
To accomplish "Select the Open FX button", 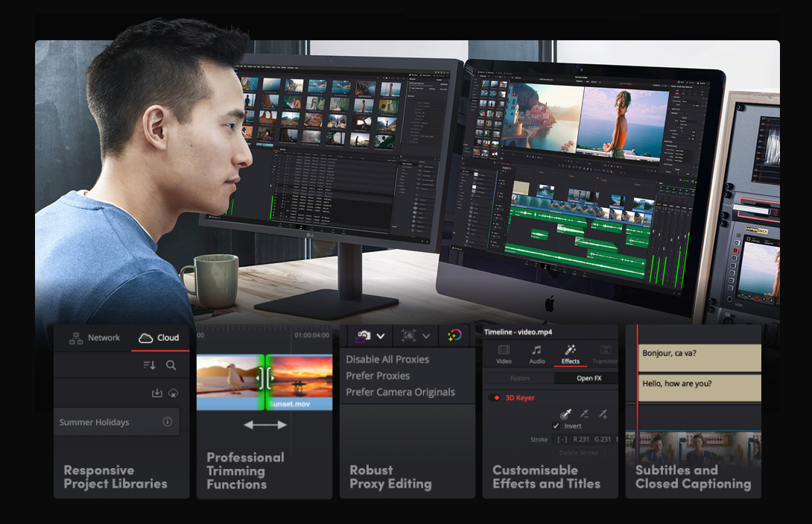I will pyautogui.click(x=589, y=378).
